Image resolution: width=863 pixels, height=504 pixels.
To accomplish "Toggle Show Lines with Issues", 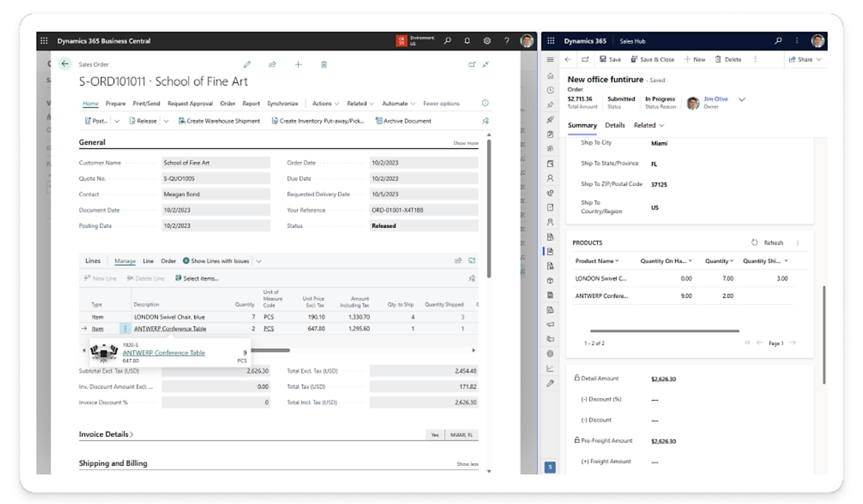I will click(x=216, y=261).
